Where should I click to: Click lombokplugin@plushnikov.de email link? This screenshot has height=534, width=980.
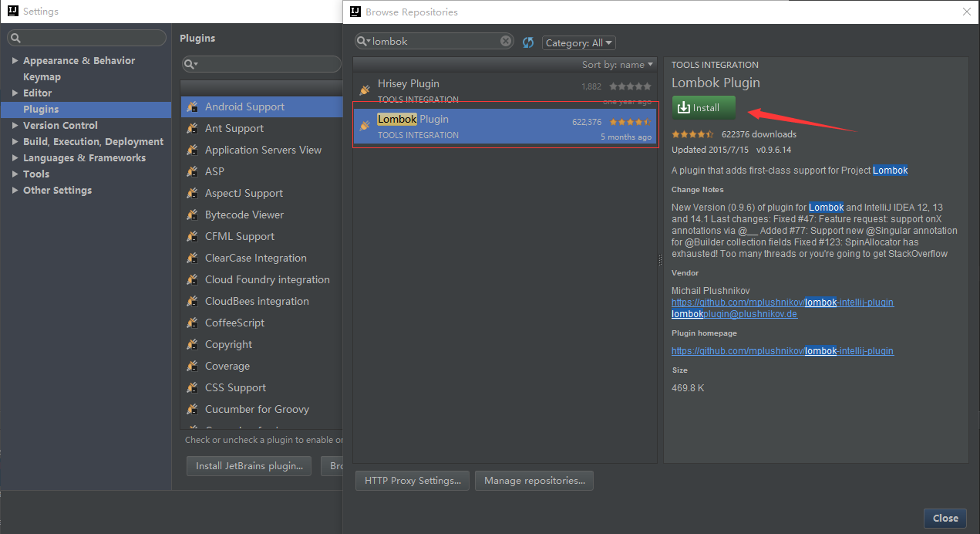(734, 314)
